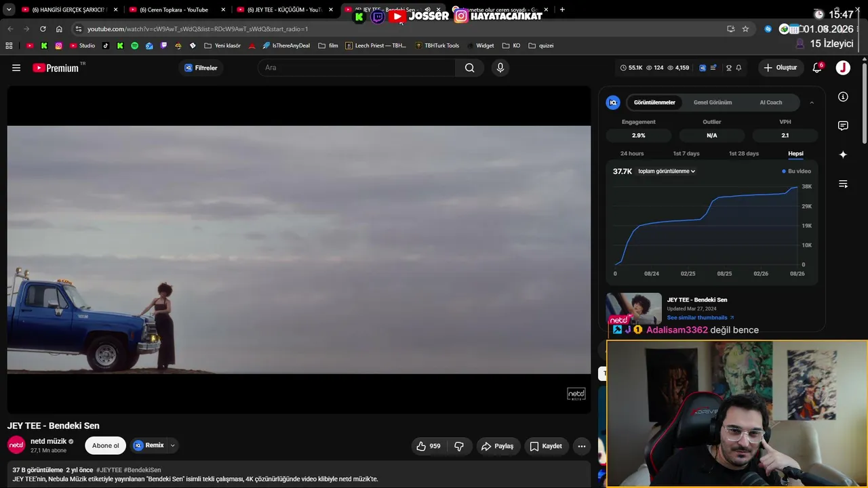Open the TBHTurk Tools bookmark
868x488 pixels.
[x=437, y=45]
